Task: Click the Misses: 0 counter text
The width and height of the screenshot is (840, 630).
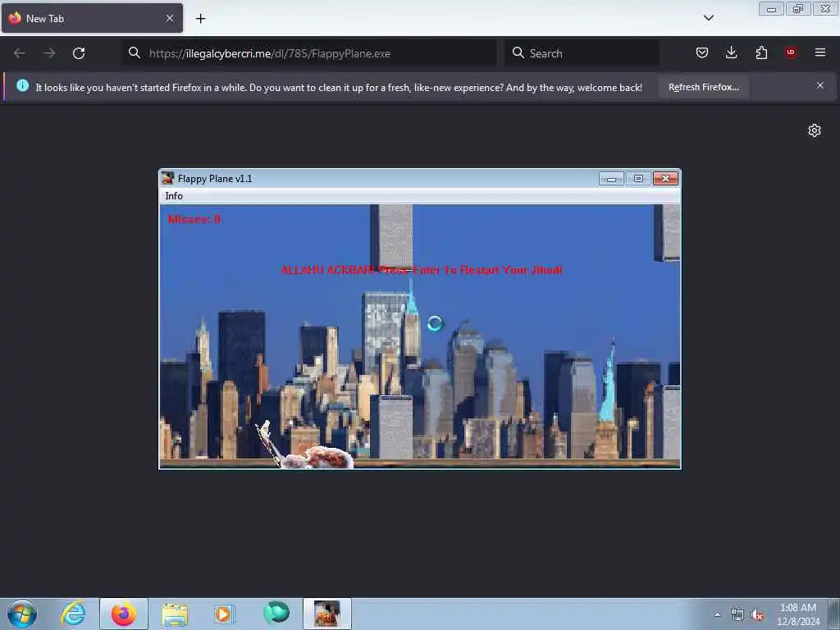Action: pos(194,219)
